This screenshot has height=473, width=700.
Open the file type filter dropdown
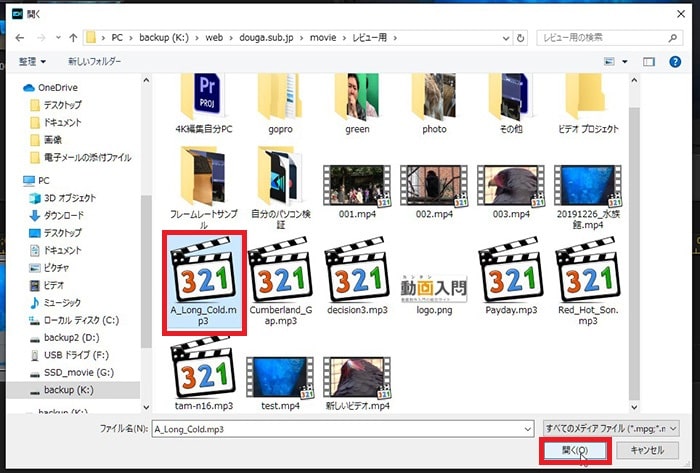pos(611,429)
